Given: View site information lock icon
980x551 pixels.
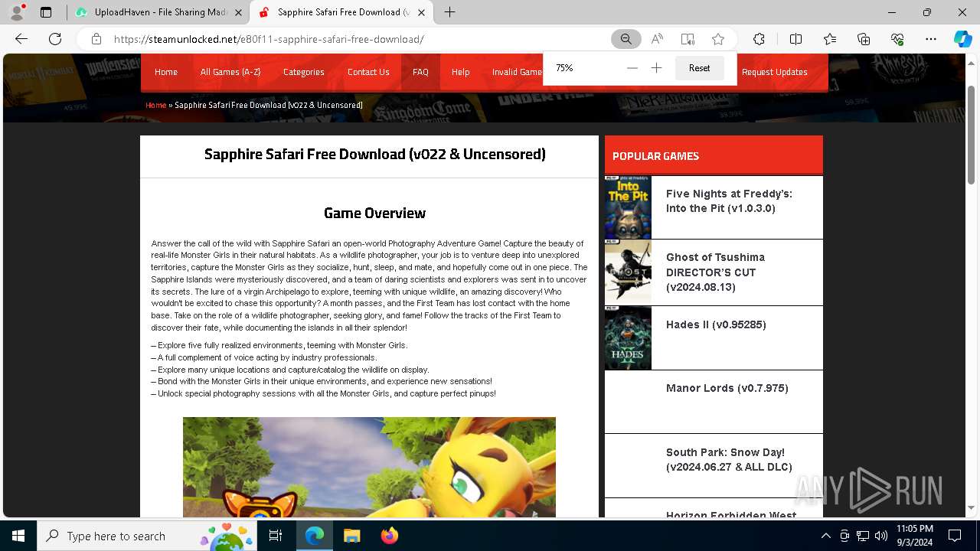Looking at the screenshot, I should (96, 39).
